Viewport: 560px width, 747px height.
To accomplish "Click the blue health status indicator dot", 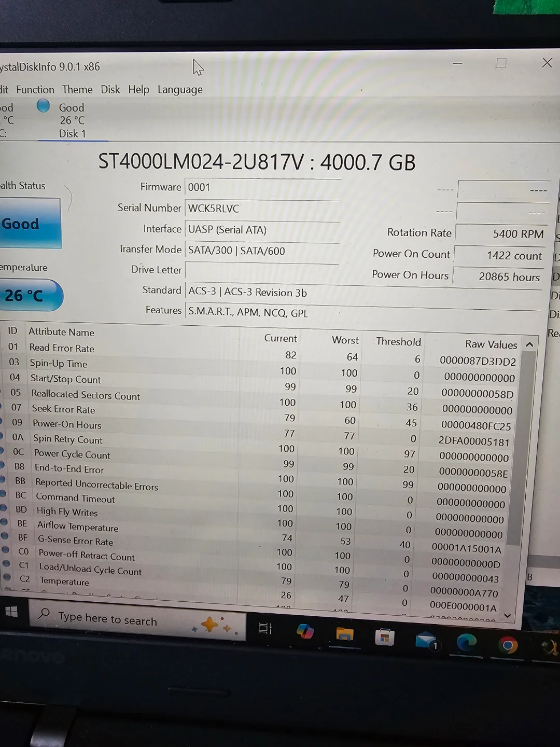I will tap(43, 105).
